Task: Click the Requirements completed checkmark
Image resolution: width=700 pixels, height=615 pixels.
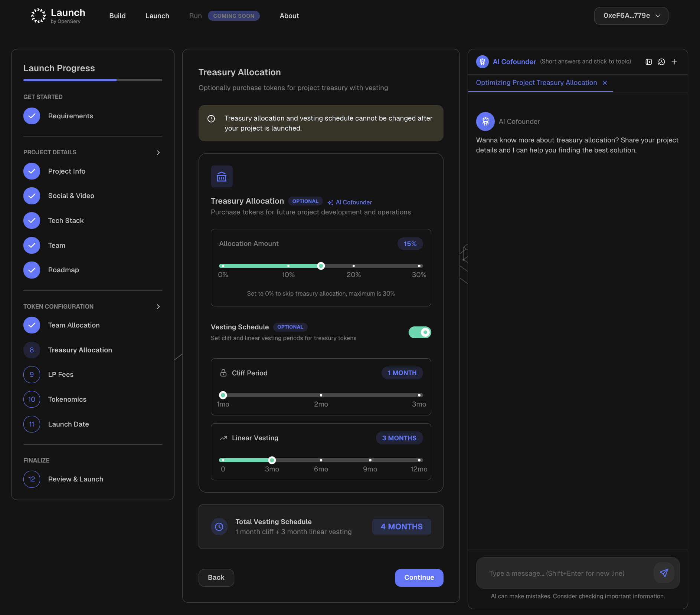Action: [32, 116]
